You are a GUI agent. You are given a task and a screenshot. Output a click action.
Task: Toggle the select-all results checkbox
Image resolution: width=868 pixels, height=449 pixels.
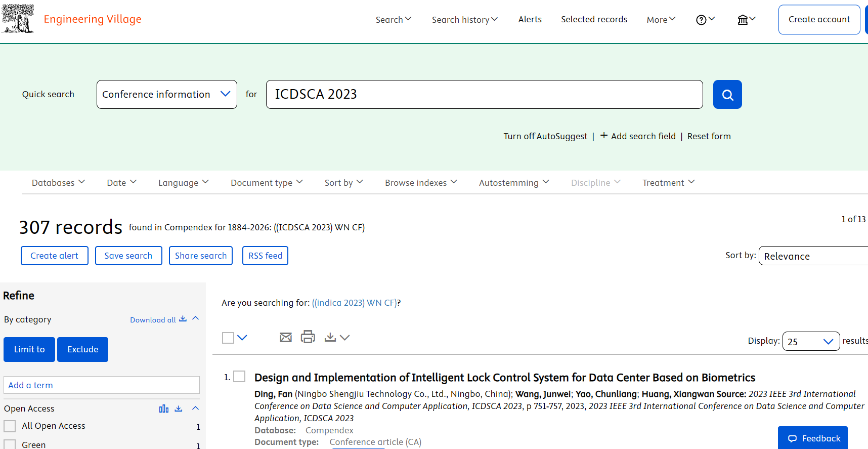pos(228,338)
